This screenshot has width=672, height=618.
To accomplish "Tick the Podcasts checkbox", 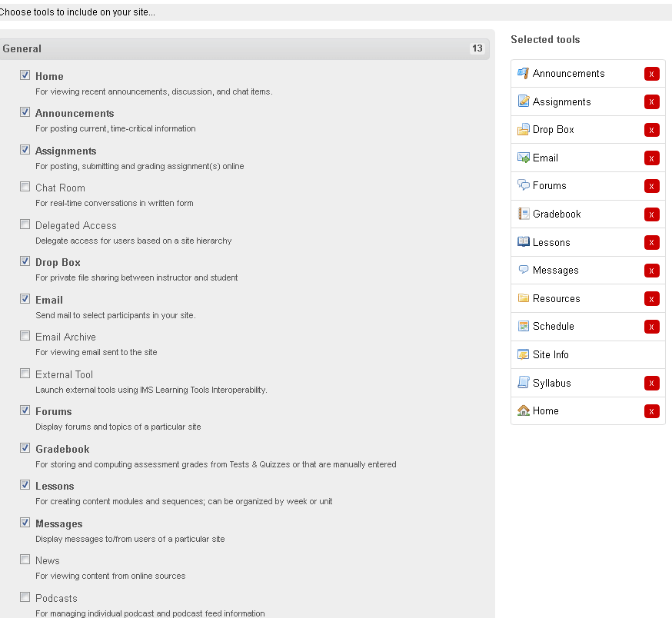I will pyautogui.click(x=25, y=597).
